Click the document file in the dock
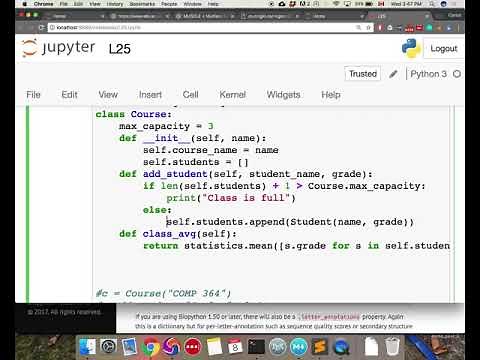The height and width of the screenshot is (360, 480). coord(371,347)
